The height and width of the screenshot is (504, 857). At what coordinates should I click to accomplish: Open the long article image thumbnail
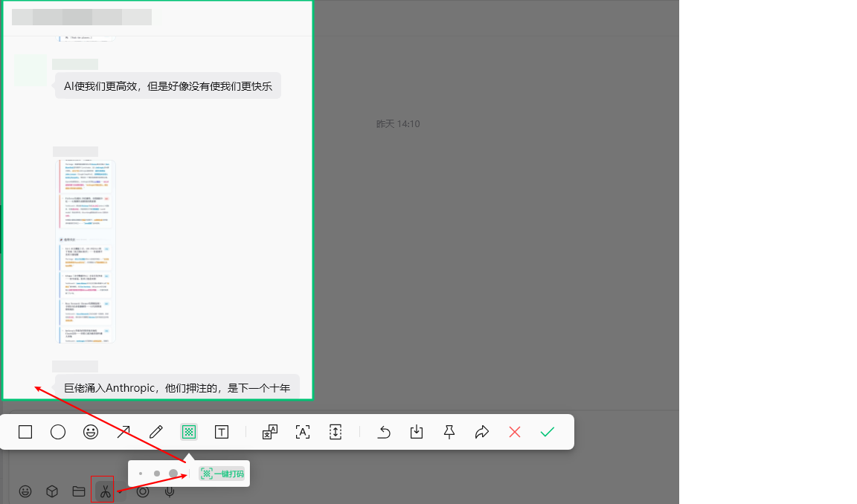[86, 251]
